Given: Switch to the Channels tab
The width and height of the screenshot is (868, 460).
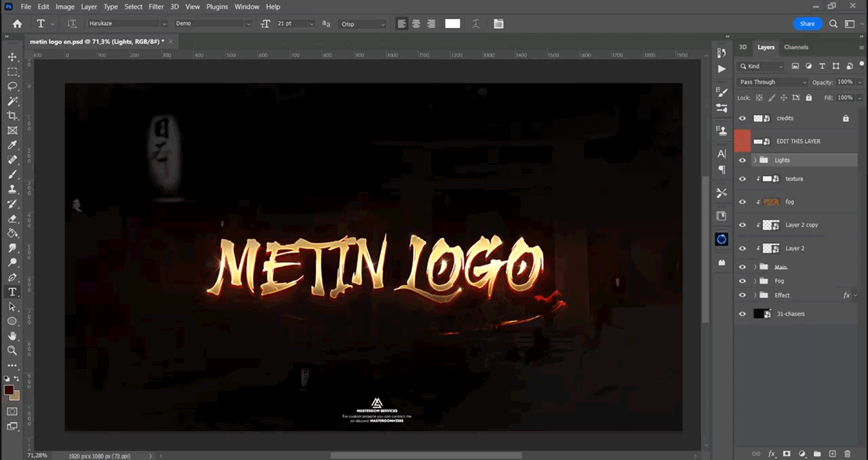Looking at the screenshot, I should (x=795, y=47).
